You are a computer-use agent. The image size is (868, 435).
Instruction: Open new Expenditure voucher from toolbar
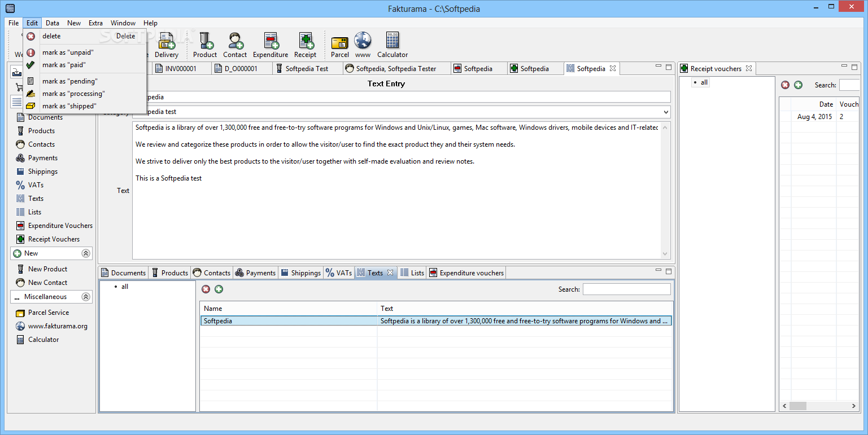point(271,45)
